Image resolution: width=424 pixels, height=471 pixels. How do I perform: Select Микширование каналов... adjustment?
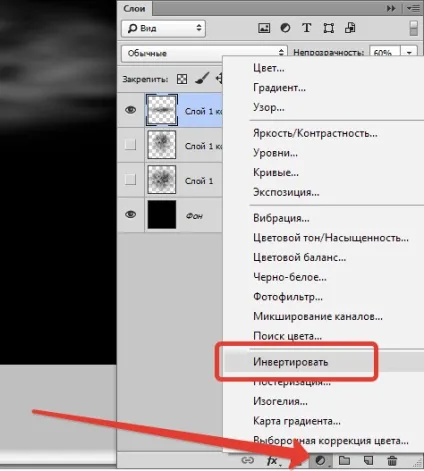[318, 317]
